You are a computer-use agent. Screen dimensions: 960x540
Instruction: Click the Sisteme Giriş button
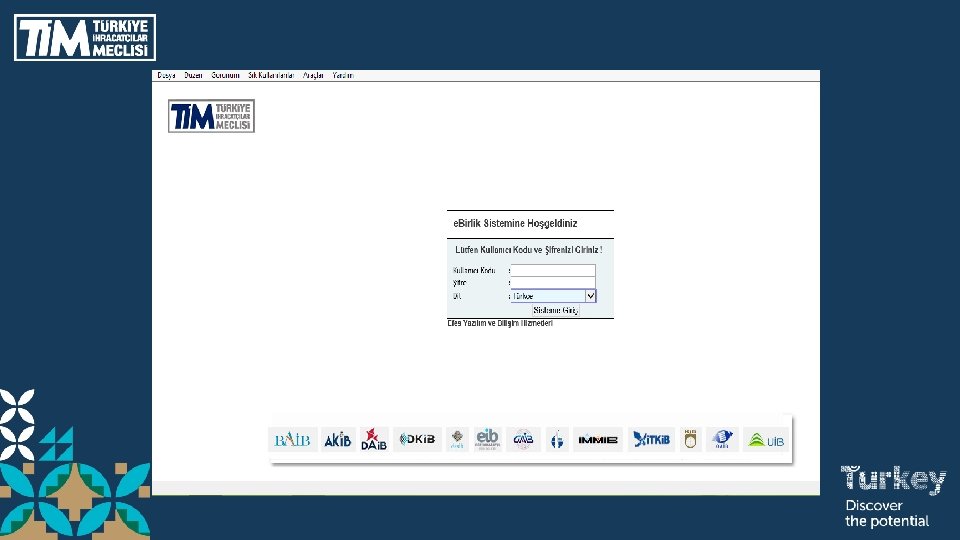click(555, 310)
